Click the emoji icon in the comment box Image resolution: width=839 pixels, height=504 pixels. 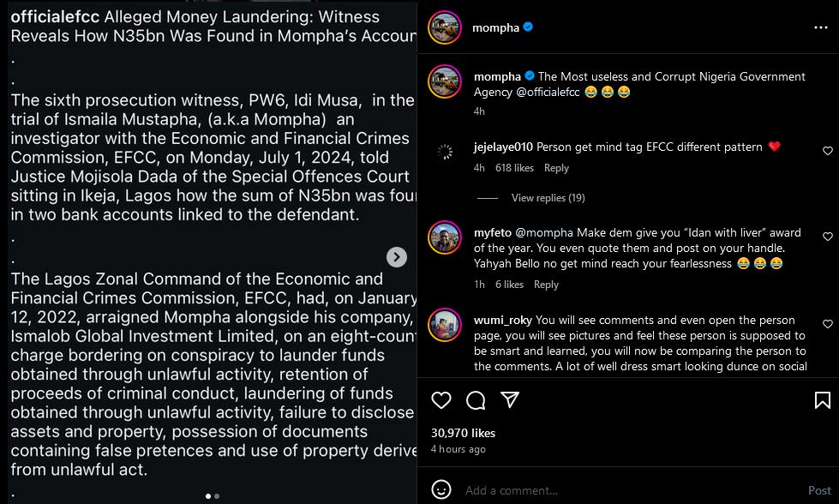tap(441, 490)
